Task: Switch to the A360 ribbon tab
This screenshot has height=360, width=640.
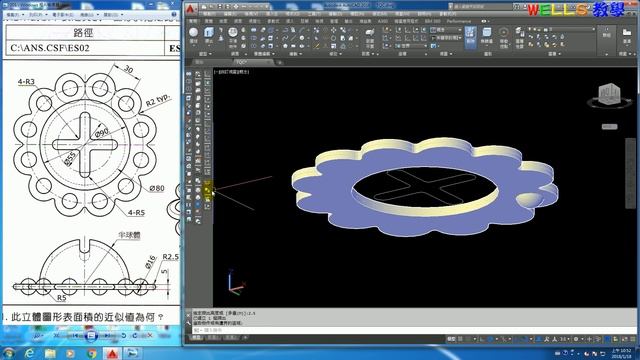Action: point(382,21)
